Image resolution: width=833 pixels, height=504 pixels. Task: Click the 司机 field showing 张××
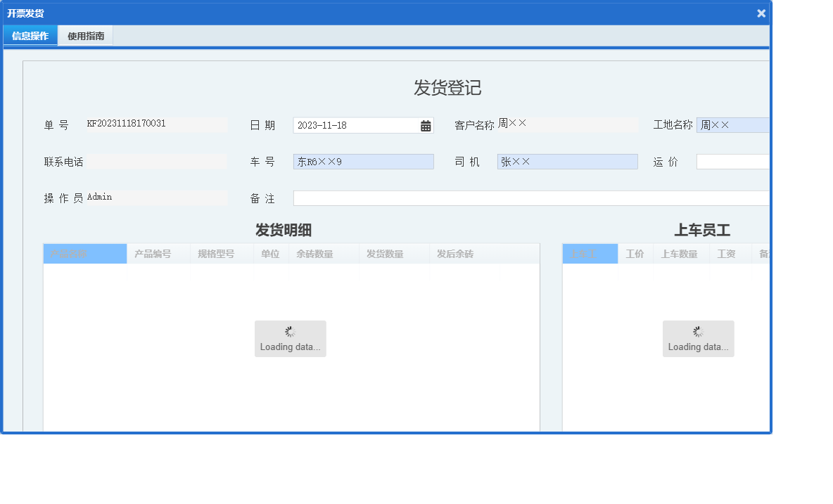(567, 161)
